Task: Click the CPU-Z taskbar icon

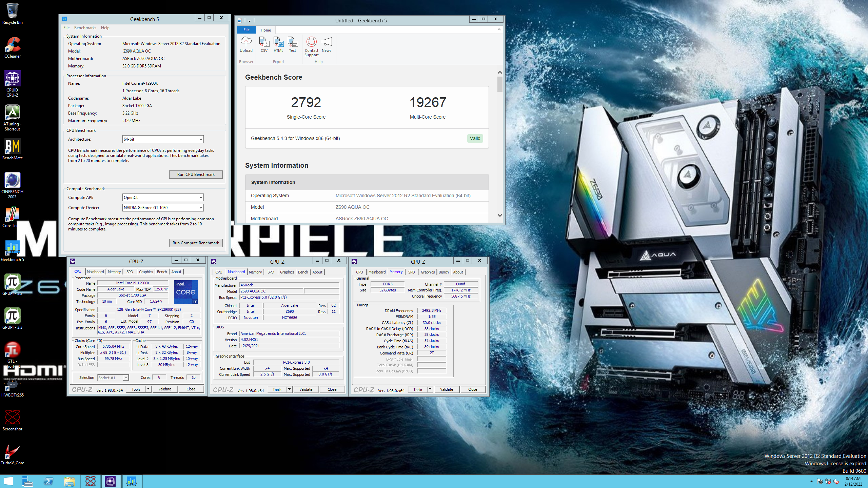Action: click(111, 481)
